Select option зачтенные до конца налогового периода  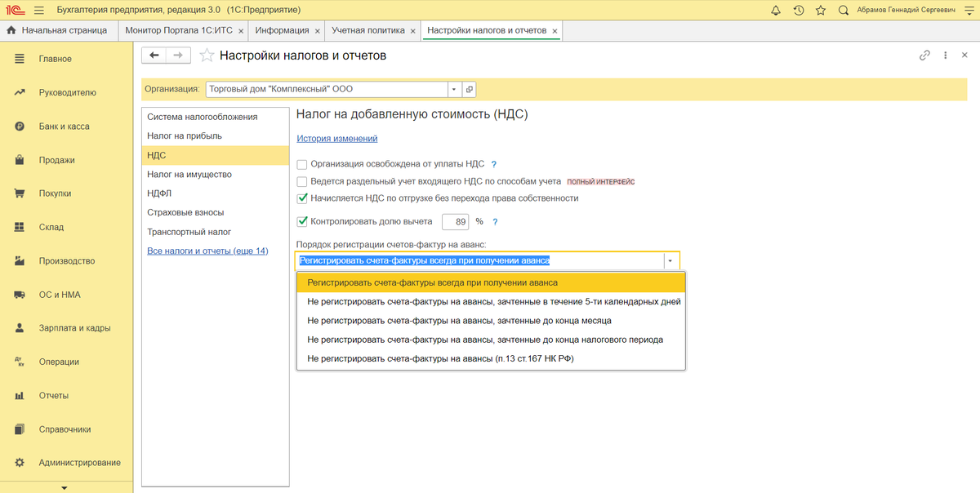click(x=491, y=340)
